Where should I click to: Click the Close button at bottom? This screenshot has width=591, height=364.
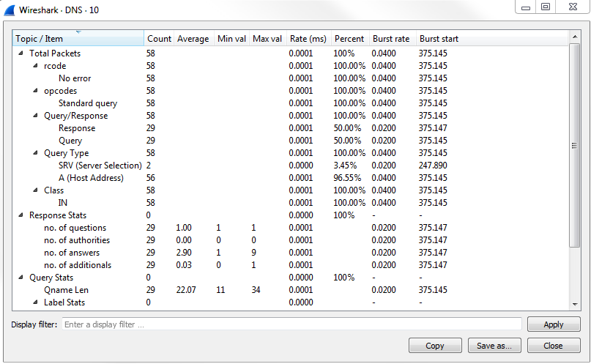click(554, 346)
